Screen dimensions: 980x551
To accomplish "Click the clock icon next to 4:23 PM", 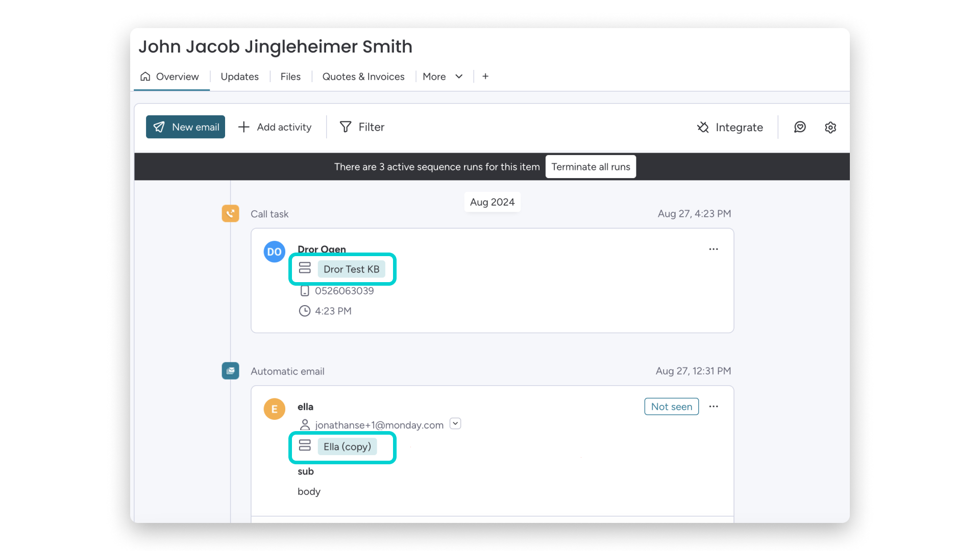I will point(305,311).
